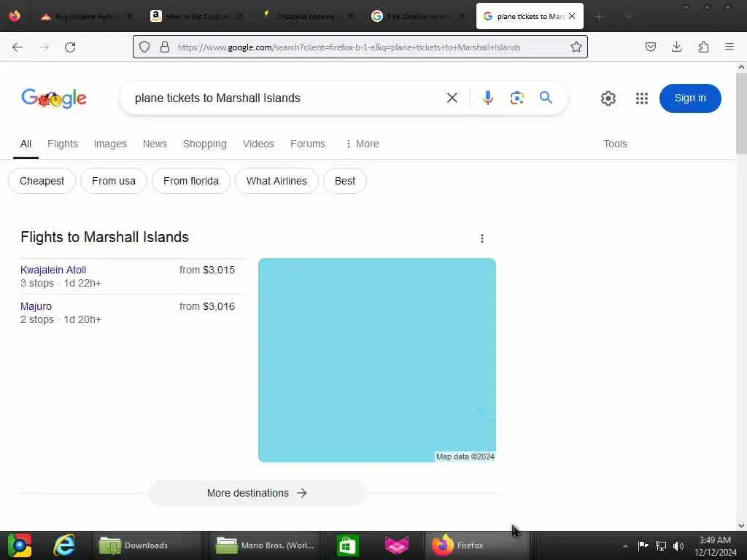Image resolution: width=747 pixels, height=560 pixels.
Task: Search by image with the lens icon
Action: pos(517,98)
